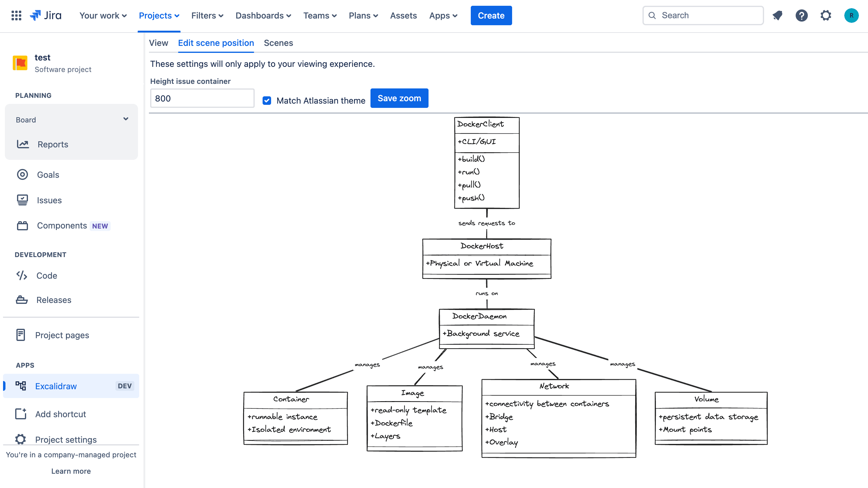The width and height of the screenshot is (868, 488).
Task: Click the DockerHost title text
Action: (x=482, y=246)
